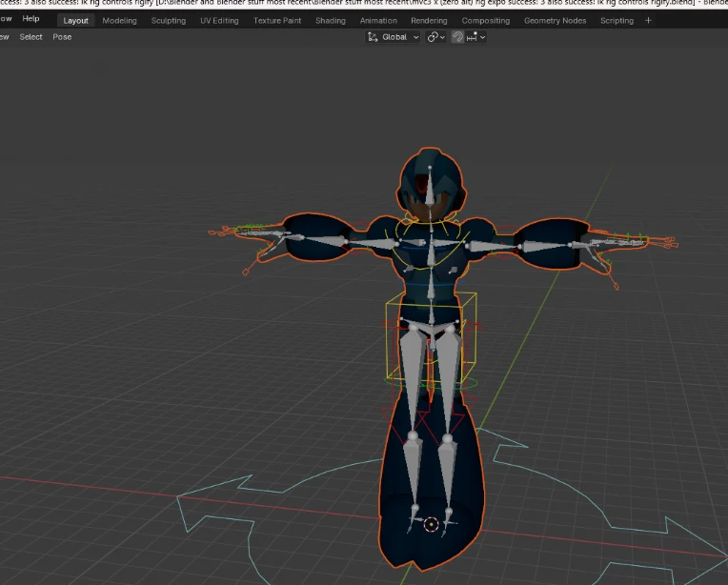This screenshot has width=728, height=585.
Task: Open the Pose menu in viewport header
Action: 62,37
